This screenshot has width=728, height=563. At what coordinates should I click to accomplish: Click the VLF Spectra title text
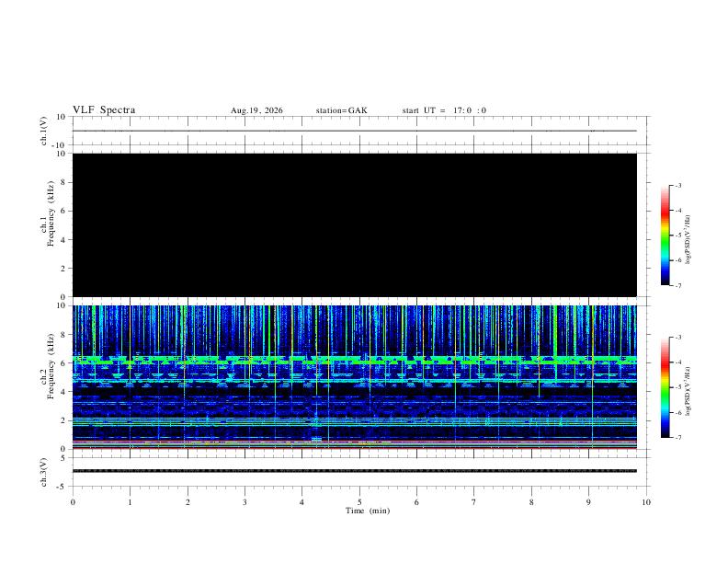click(x=104, y=110)
